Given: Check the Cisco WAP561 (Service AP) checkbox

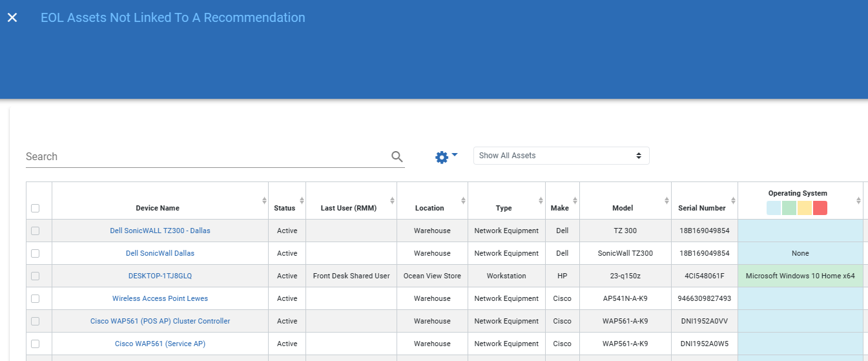Looking at the screenshot, I should (35, 344).
